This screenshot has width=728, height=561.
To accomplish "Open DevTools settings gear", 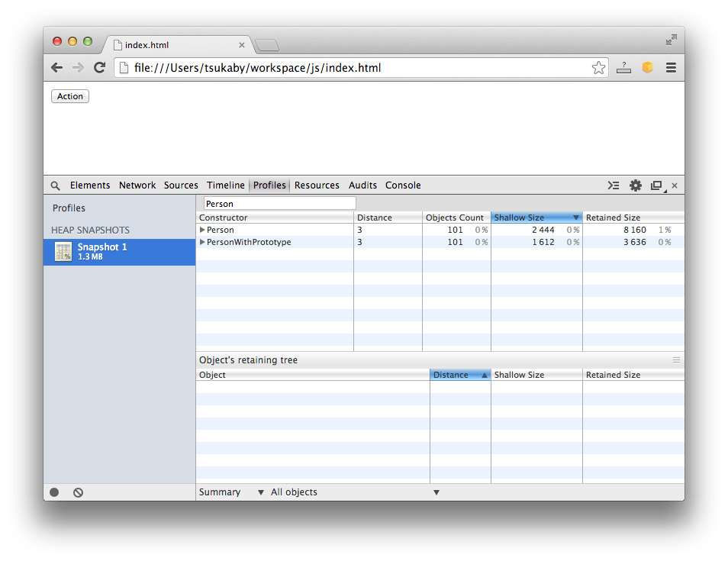I will (x=635, y=185).
